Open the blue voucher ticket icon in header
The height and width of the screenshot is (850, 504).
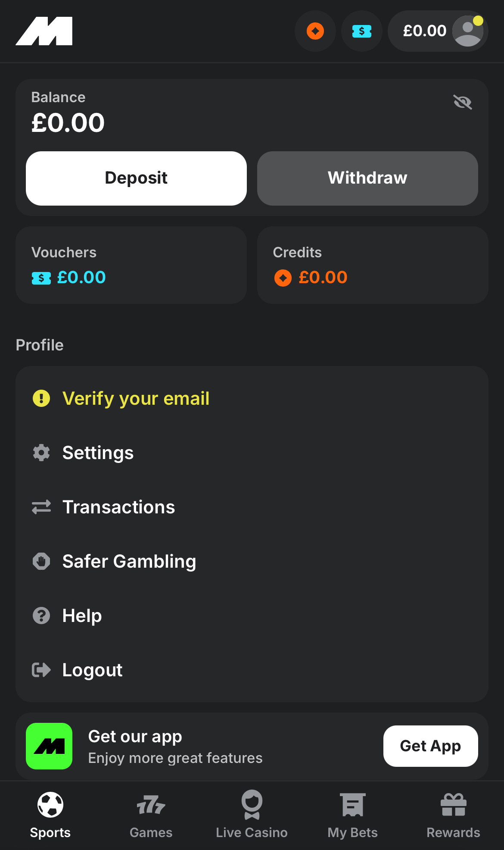(362, 31)
